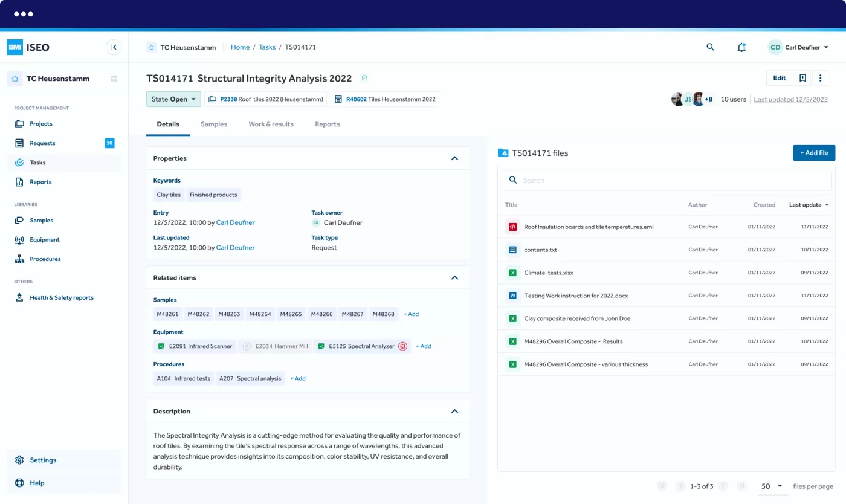Click the bookmark icon next to Edit

coord(802,78)
